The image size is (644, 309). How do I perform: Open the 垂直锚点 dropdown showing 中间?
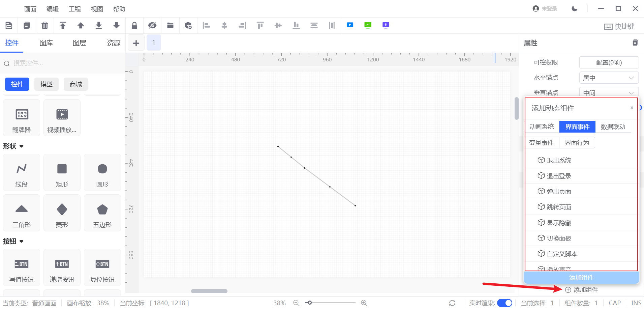(609, 93)
